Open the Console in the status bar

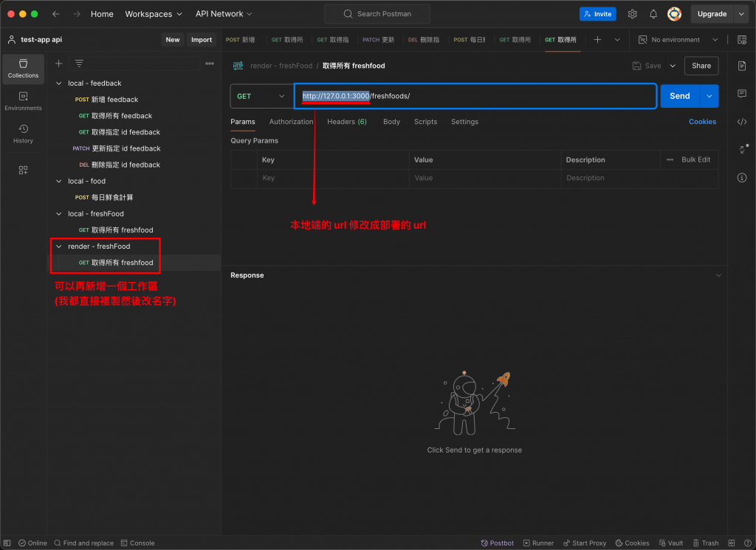click(137, 543)
